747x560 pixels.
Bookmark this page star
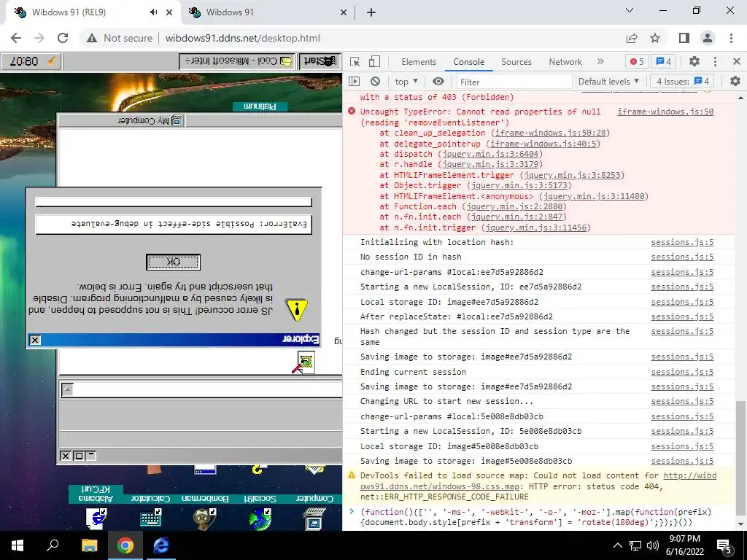click(x=655, y=38)
